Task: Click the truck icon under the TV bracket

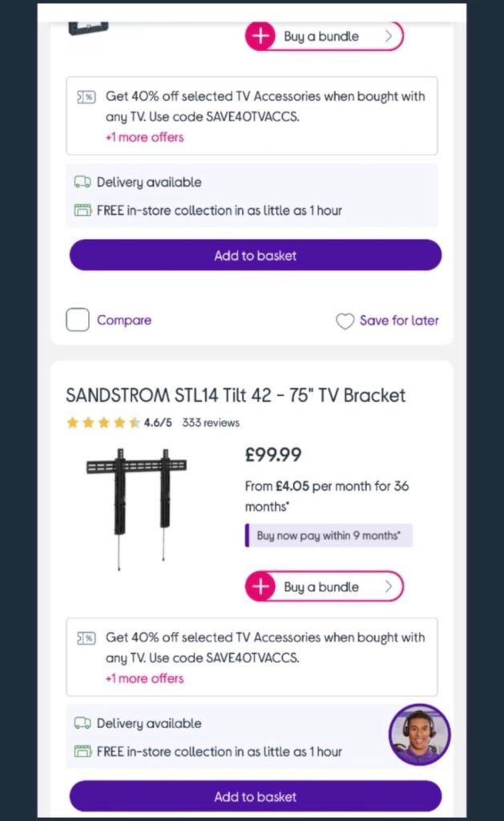Action: click(83, 723)
